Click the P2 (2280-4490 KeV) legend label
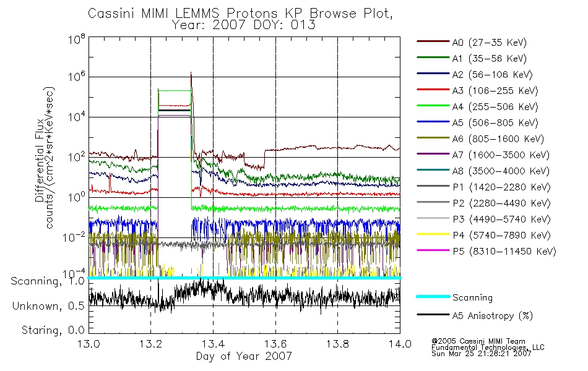The height and width of the screenshot is (371, 588). [x=501, y=203]
